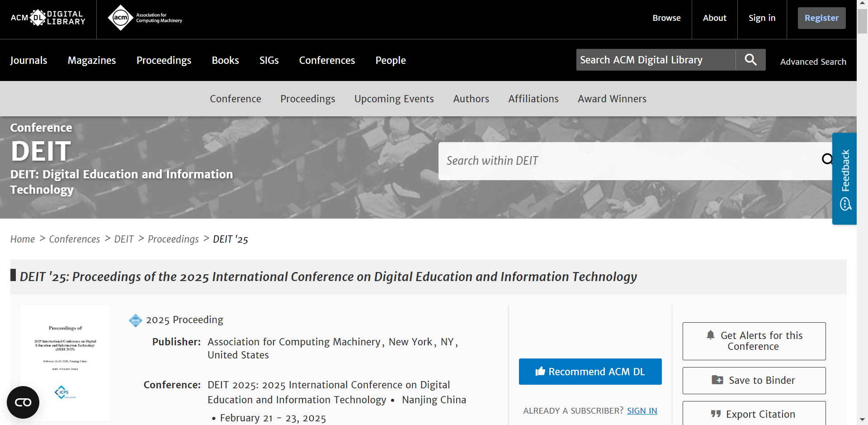
Task: Click the thumbs-up icon on Recommend ACM DL
Action: [x=540, y=371]
